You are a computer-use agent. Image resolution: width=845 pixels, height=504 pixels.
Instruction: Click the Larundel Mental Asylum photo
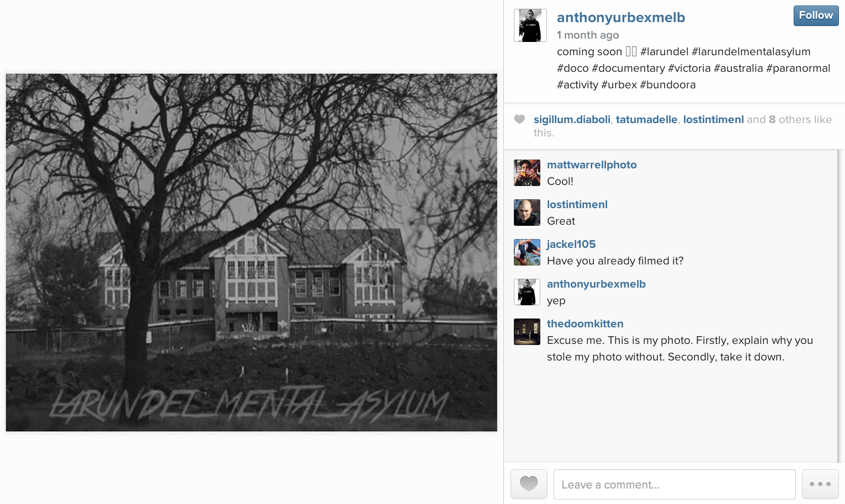[x=251, y=252]
